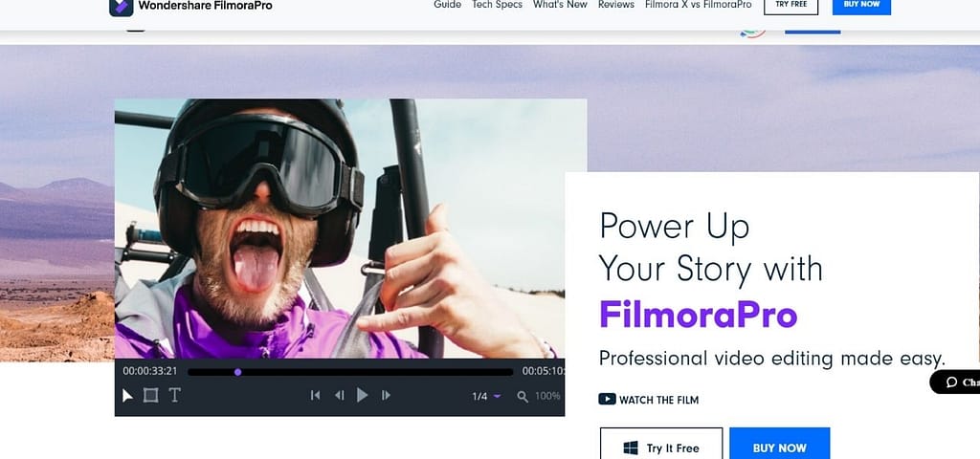Click the magnifier zoom icon
The height and width of the screenshot is (459, 980).
(523, 396)
